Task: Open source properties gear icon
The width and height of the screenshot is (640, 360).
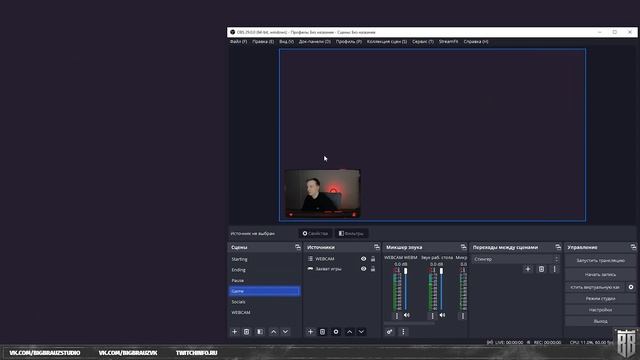Action: tap(336, 332)
